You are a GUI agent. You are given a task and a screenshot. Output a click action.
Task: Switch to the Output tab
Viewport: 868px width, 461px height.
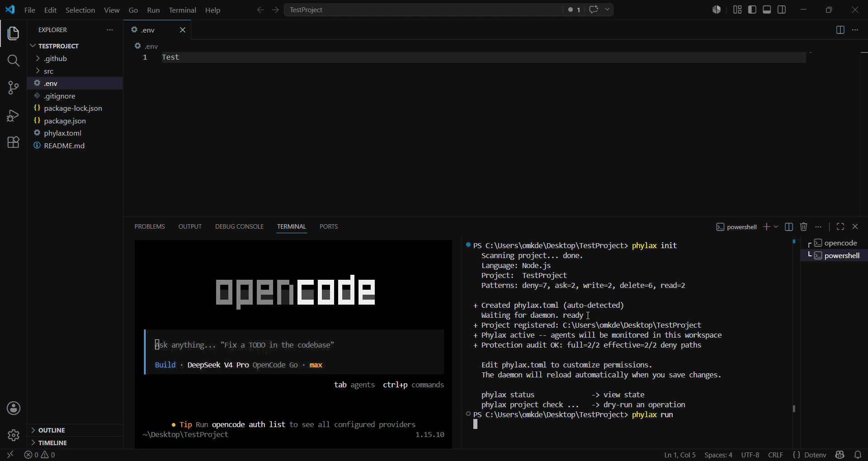coord(190,226)
